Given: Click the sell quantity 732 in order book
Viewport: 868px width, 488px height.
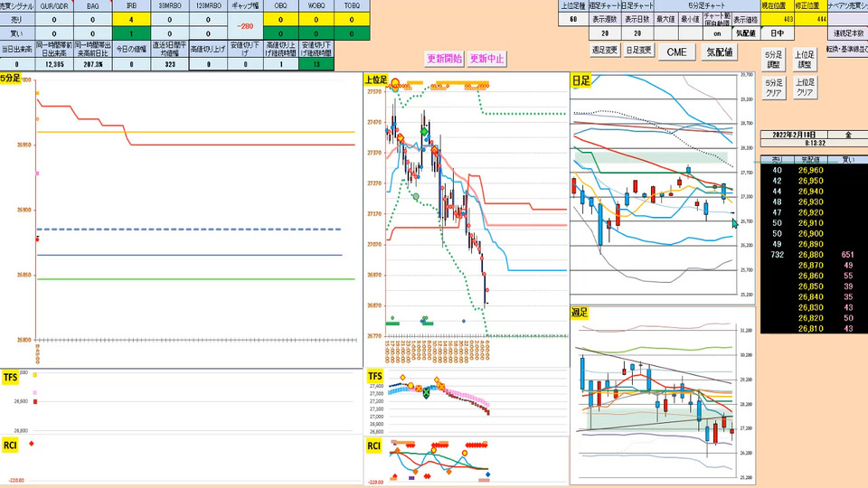Looking at the screenshot, I should coord(778,255).
